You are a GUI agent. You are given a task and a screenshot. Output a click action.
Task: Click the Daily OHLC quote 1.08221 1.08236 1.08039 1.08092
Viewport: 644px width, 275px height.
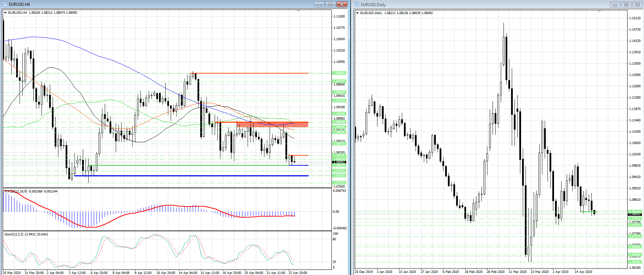408,13
